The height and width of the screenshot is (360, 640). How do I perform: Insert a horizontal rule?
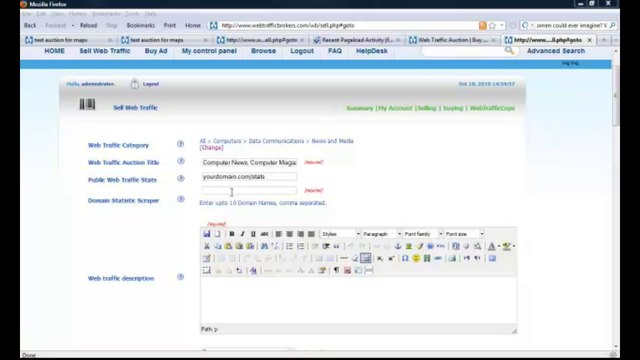[344, 258]
